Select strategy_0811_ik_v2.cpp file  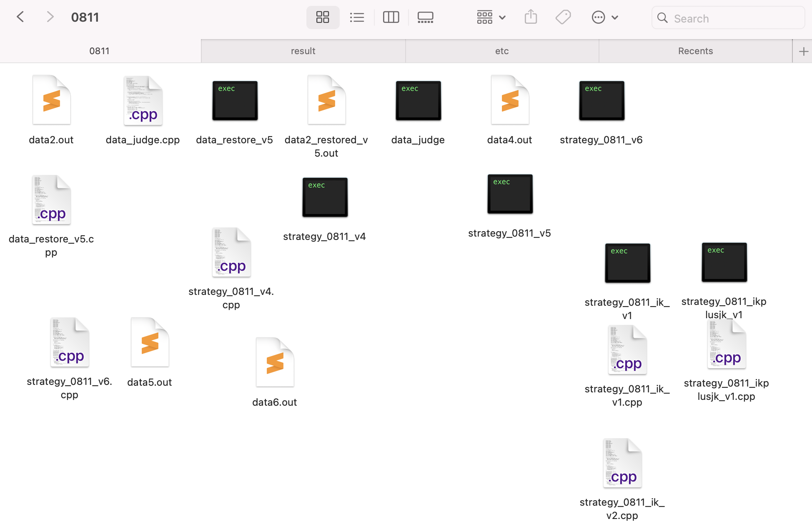tap(622, 463)
